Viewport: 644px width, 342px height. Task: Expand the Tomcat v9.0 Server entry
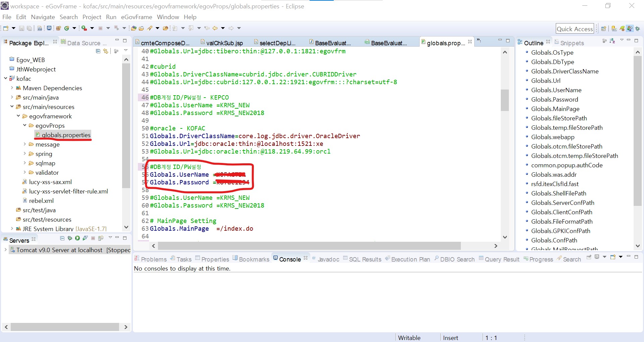pyautogui.click(x=5, y=250)
